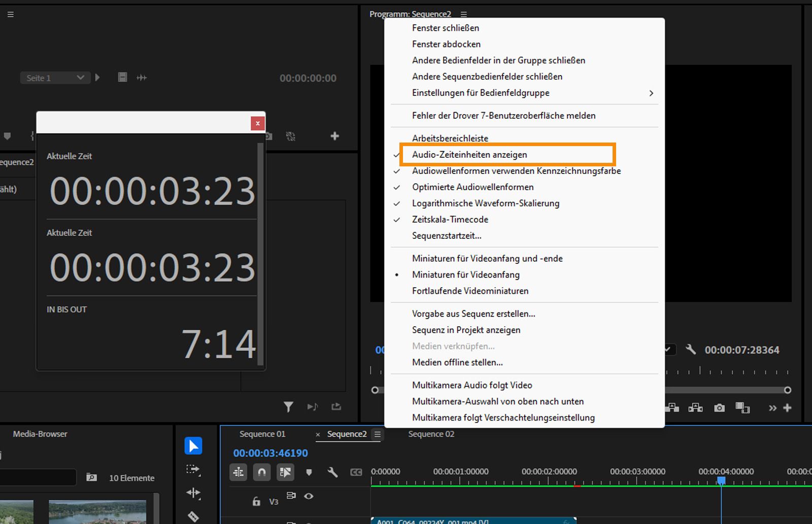Viewport: 812px width, 524px height.
Task: Click the blue timeline timecode 00:00:03:46190
Action: pos(270,453)
